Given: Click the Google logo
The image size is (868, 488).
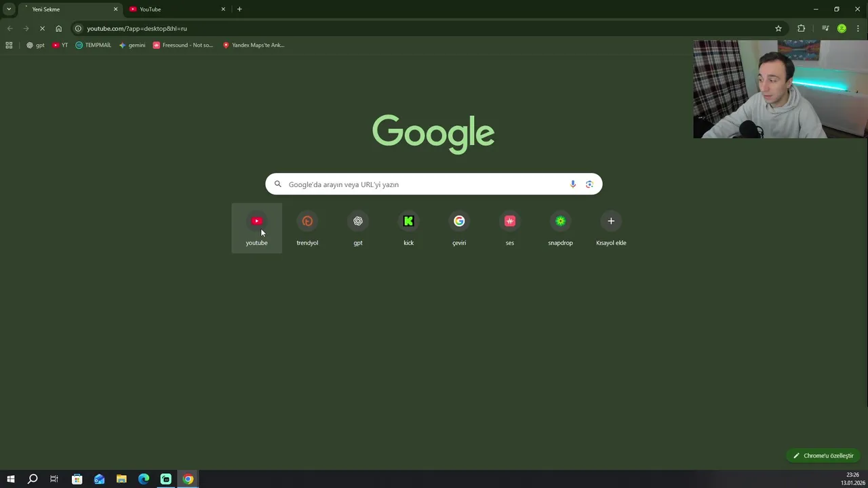Looking at the screenshot, I should point(433,134).
